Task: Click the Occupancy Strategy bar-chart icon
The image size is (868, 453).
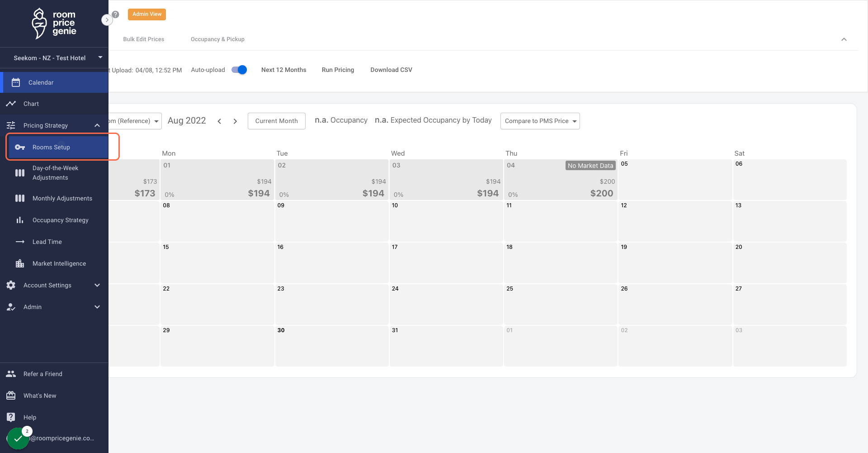Action: tap(20, 220)
